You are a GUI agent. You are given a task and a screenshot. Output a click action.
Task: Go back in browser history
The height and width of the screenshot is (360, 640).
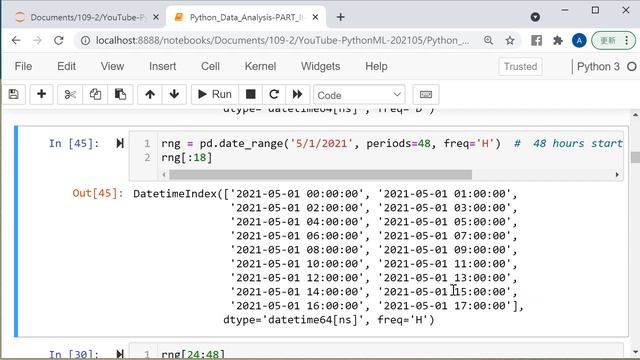(x=16, y=40)
